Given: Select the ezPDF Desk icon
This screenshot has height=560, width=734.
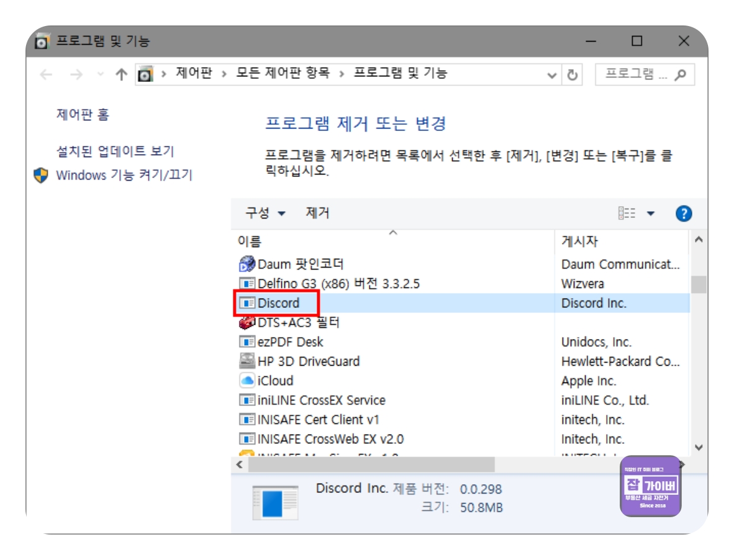Looking at the screenshot, I should coord(247,342).
